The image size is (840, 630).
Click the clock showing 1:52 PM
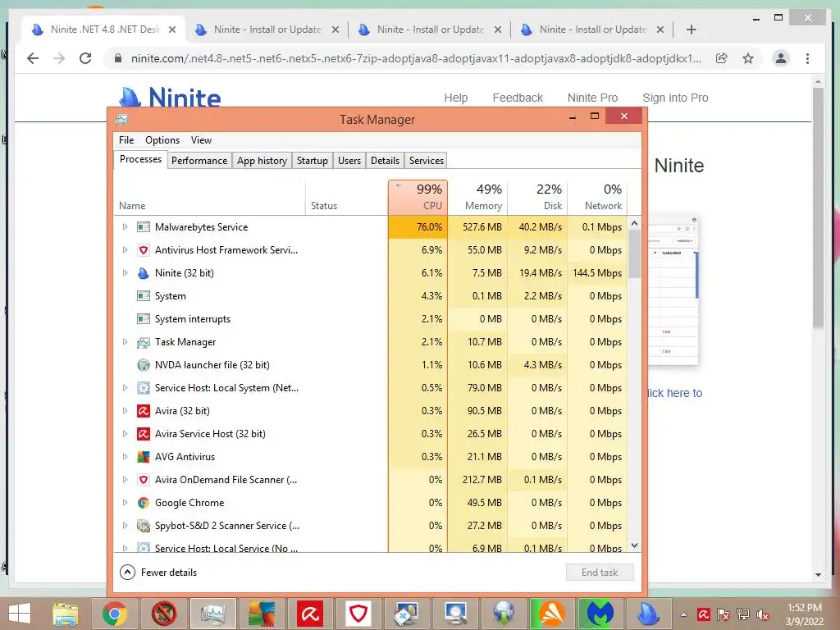pyautogui.click(x=804, y=608)
